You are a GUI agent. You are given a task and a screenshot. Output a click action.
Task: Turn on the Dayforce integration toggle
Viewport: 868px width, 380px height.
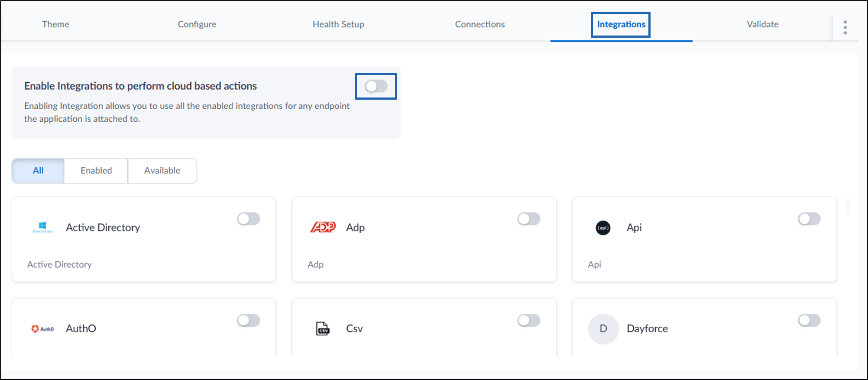click(x=809, y=320)
